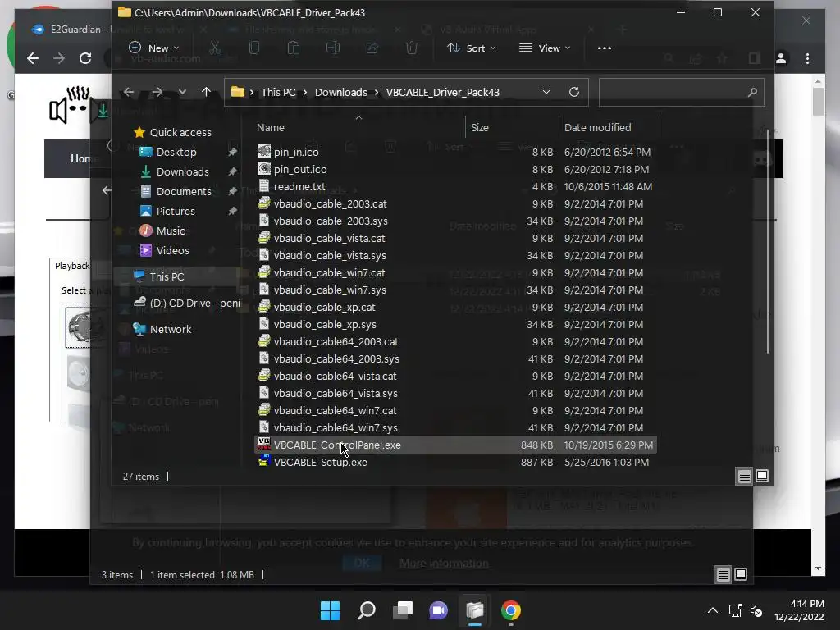Image resolution: width=840 pixels, height=630 pixels.
Task: Open the See more ellipsis menu
Action: 605,48
